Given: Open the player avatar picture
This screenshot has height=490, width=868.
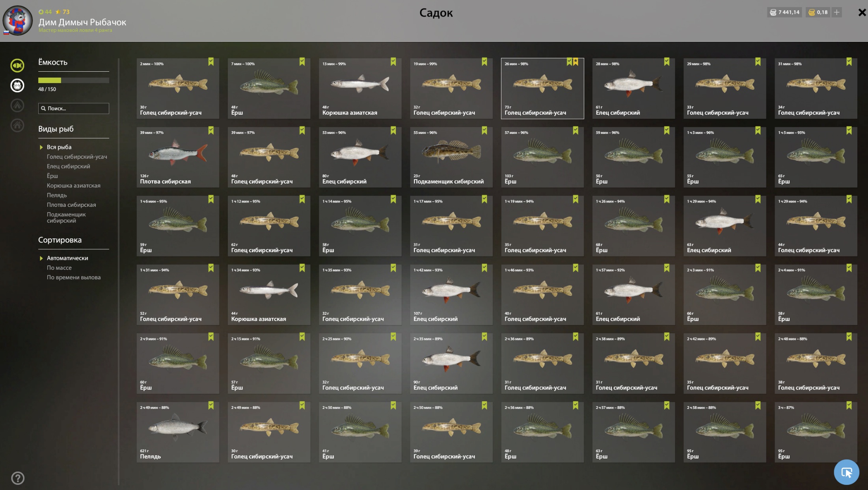Looking at the screenshot, I should tap(18, 20).
